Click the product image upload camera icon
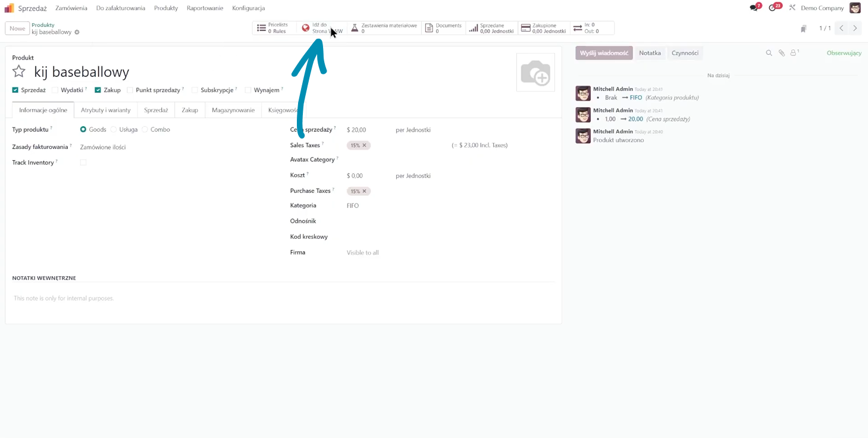The image size is (868, 438). click(535, 73)
